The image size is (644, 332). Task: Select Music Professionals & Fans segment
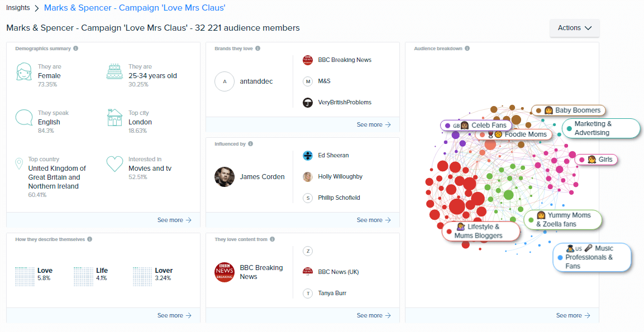[592, 257]
